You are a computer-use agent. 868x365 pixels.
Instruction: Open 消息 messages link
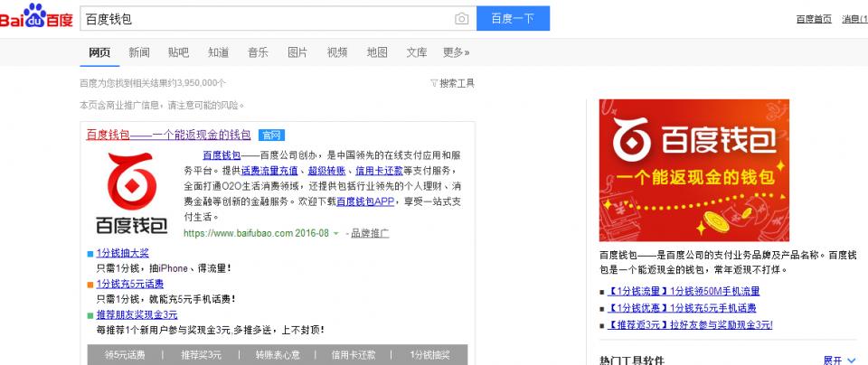[x=854, y=19]
